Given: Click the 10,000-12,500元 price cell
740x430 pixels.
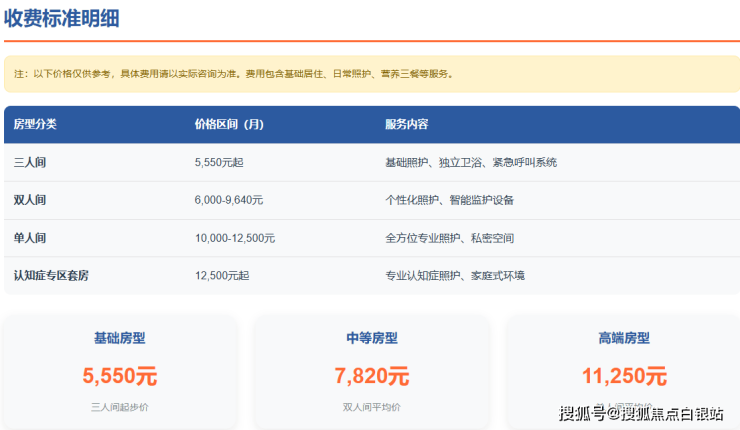Looking at the screenshot, I should click(235, 238).
